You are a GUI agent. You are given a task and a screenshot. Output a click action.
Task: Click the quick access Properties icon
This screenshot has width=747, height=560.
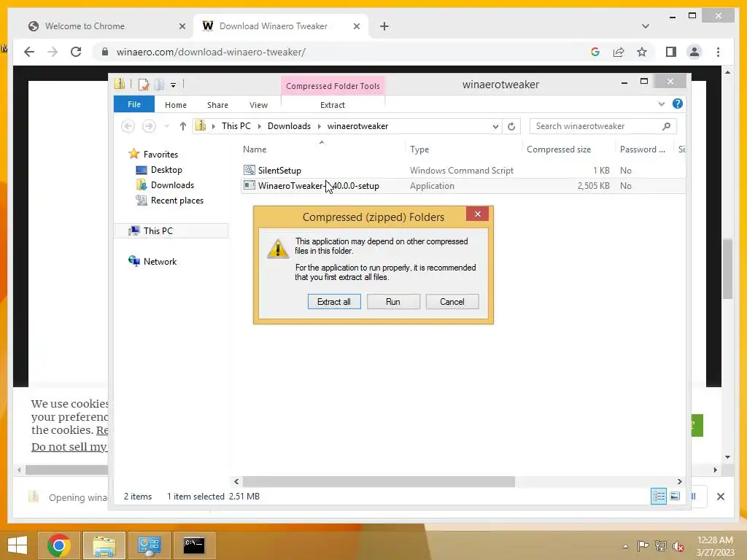(144, 85)
